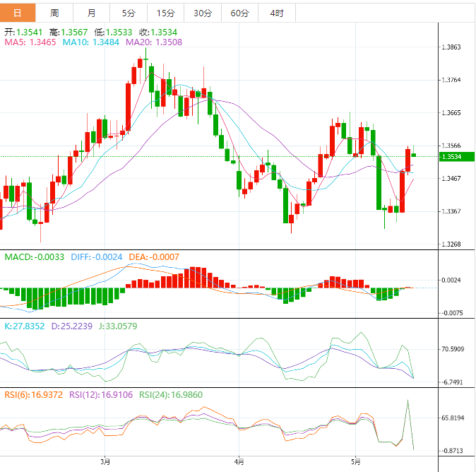Open the 月 monthly timeframe tab
Viewport: 476px width, 472px height.
tap(92, 13)
